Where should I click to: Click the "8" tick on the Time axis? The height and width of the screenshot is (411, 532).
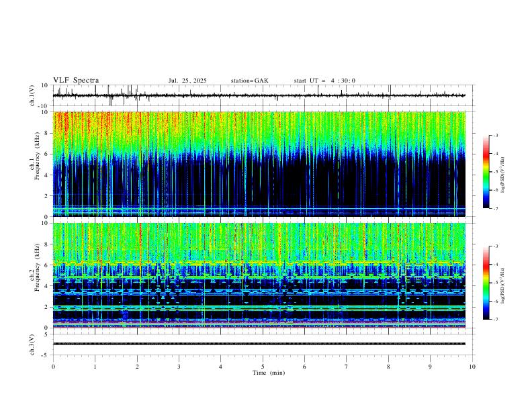[388, 367]
